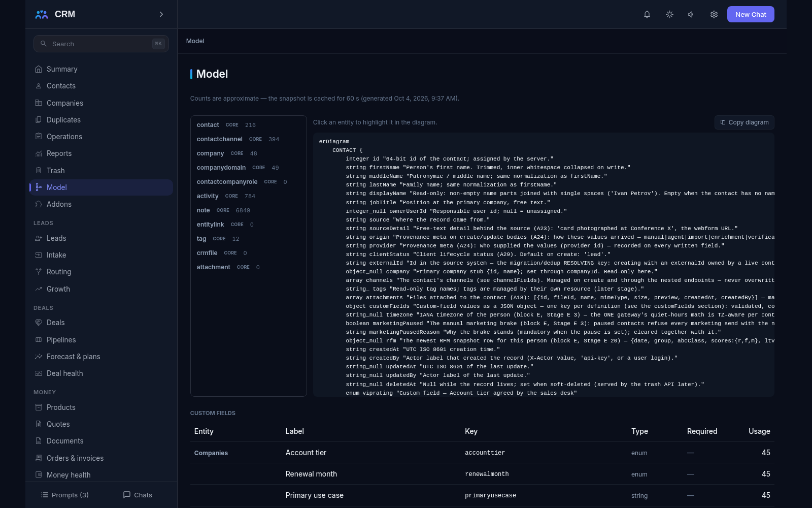This screenshot has height=508, width=812.
Task: Open Forecast & plans icon
Action: [39, 357]
